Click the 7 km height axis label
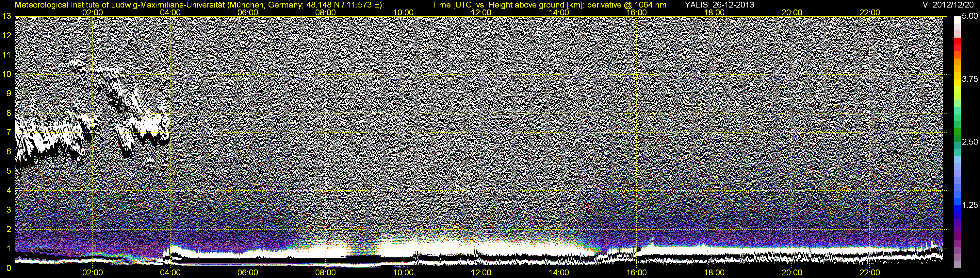 9,132
